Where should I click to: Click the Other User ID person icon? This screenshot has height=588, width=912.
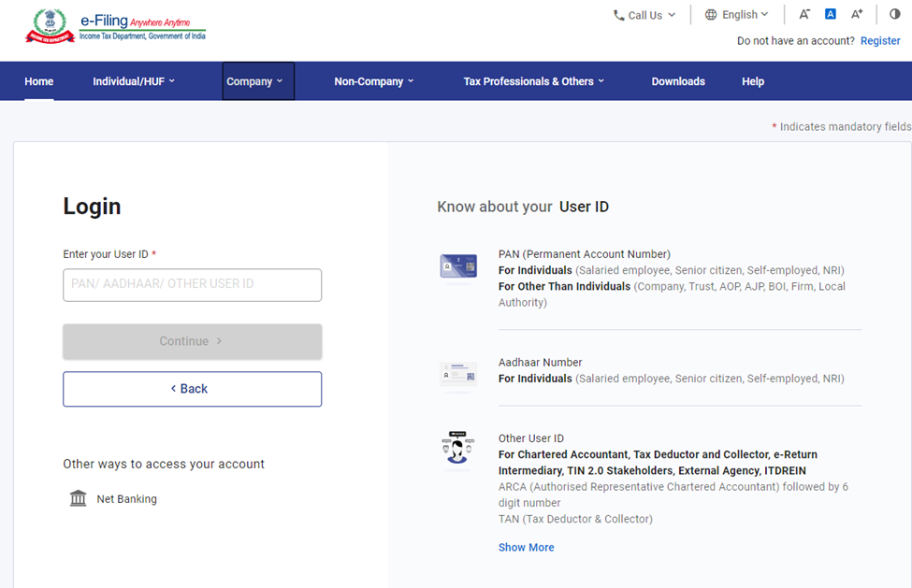coord(458,449)
